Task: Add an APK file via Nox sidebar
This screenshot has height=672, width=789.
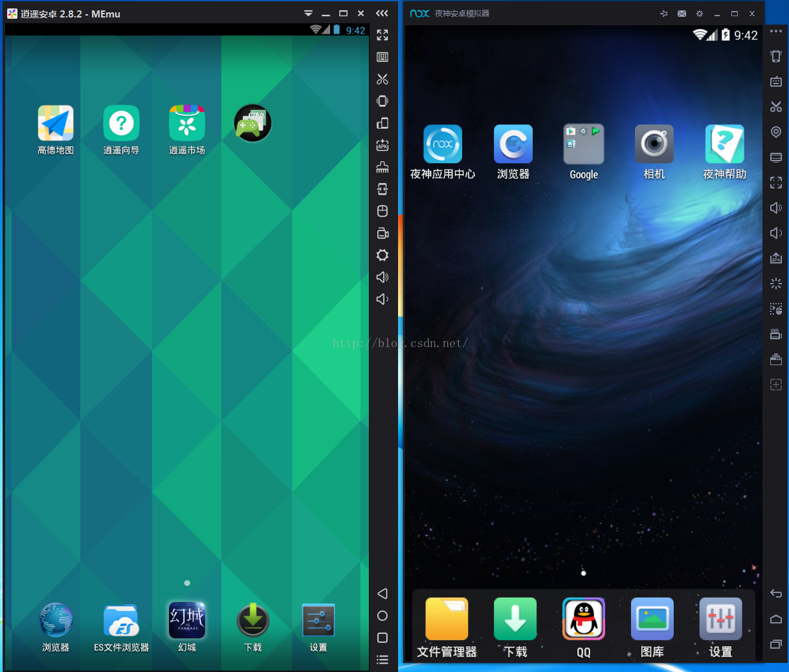Action: pyautogui.click(x=776, y=258)
